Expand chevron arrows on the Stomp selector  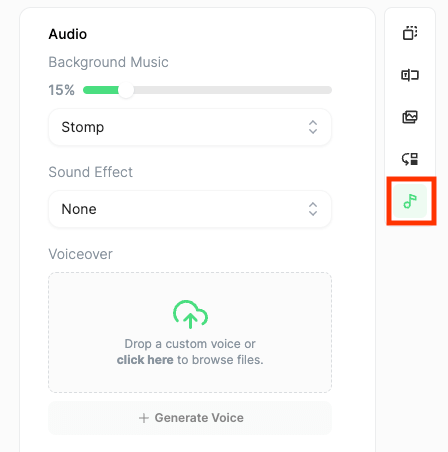(x=313, y=127)
